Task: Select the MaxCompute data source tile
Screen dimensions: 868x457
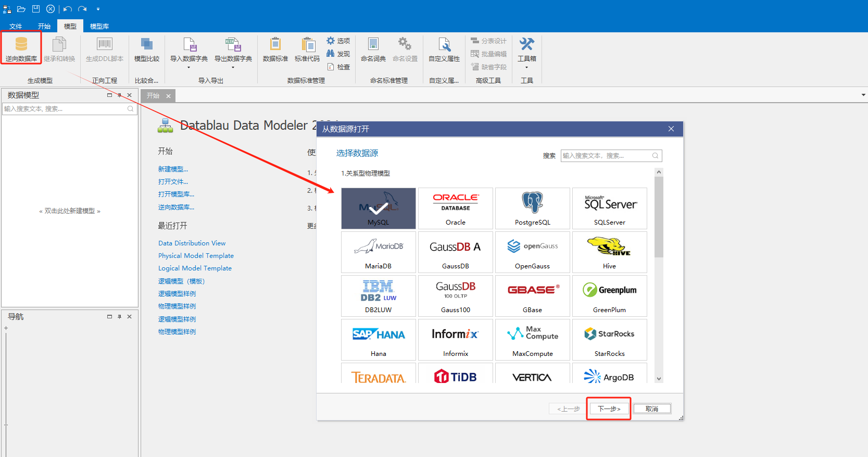Action: coord(533,340)
